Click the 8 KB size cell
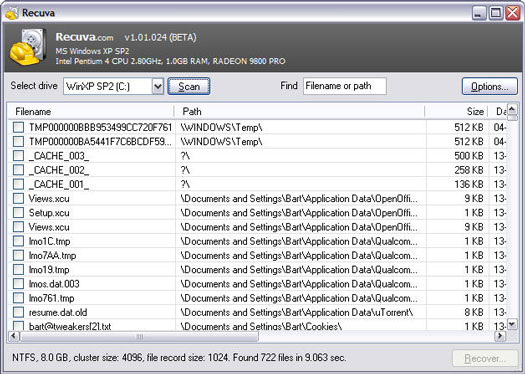This screenshot has width=525, height=374. click(x=474, y=312)
